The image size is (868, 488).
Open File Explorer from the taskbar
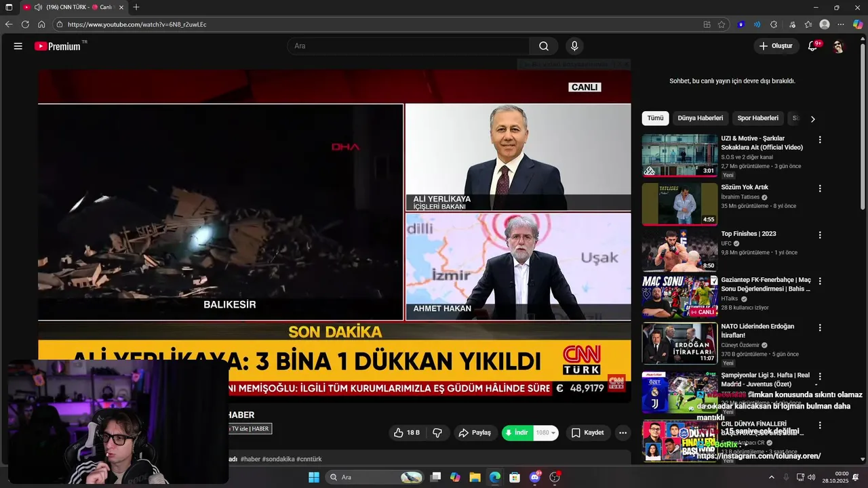pyautogui.click(x=475, y=477)
